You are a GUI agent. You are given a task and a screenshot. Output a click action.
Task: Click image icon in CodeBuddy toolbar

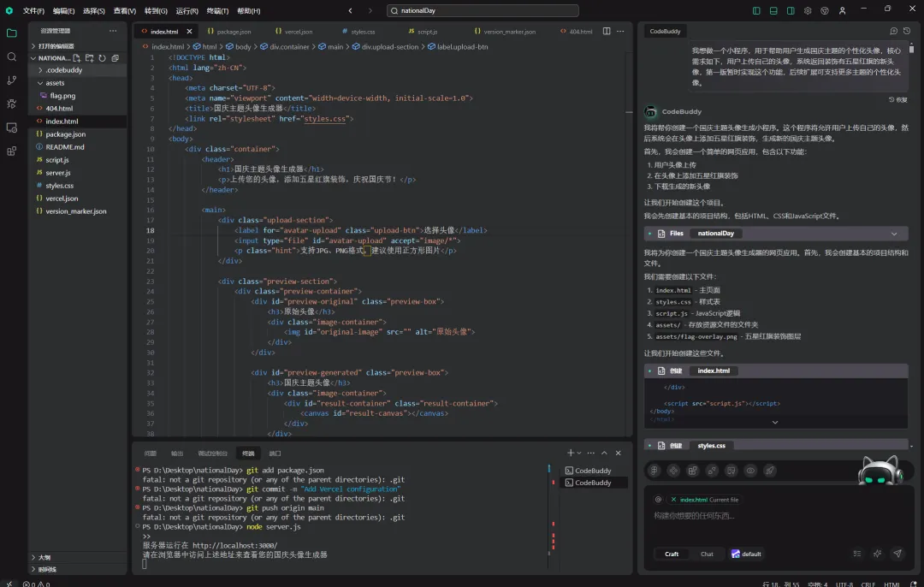pyautogui.click(x=731, y=471)
